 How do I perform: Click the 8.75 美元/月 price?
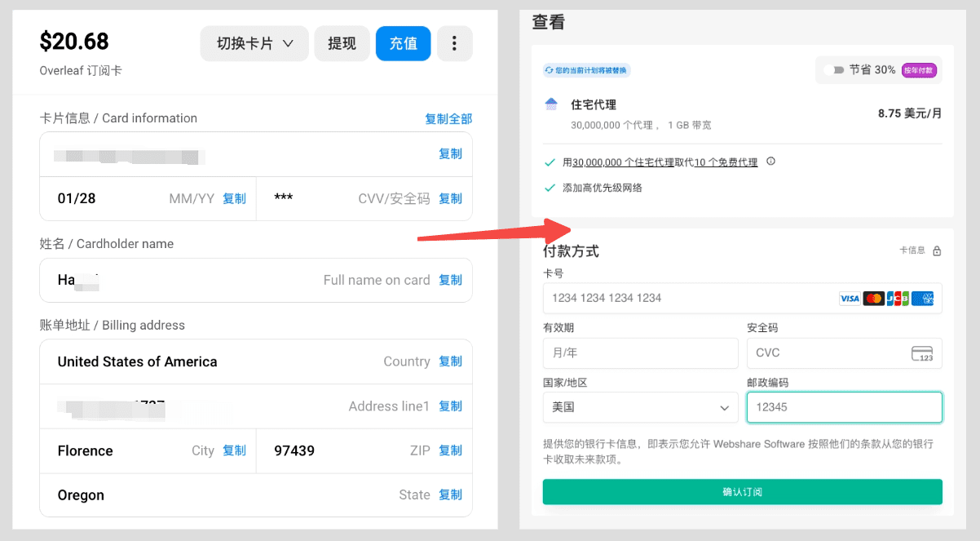910,113
